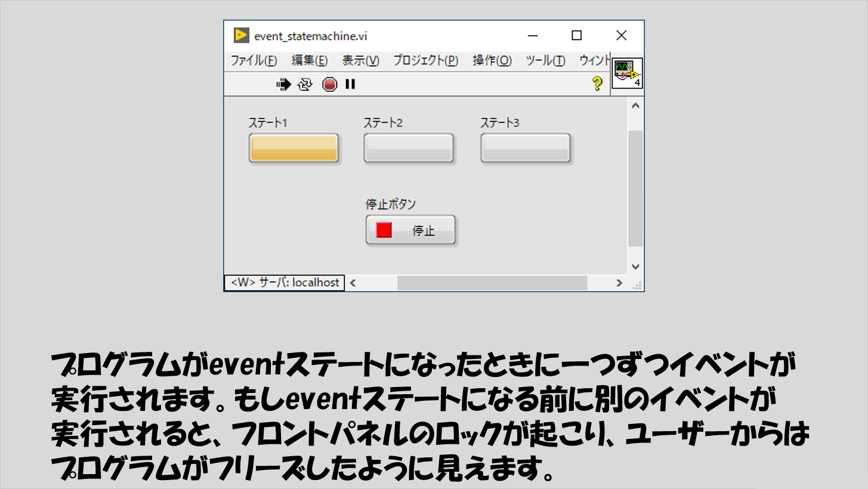Screen dimensions: 868x489
Task: Click the Run arrow icon
Action: coord(283,85)
